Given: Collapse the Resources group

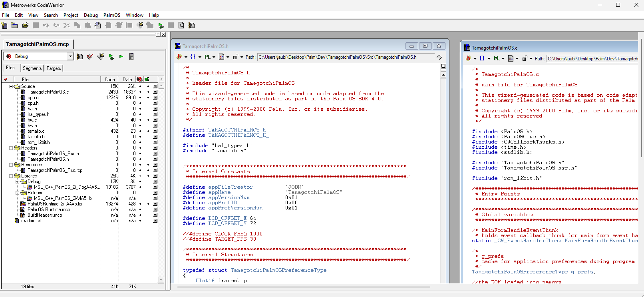Looking at the screenshot, I should tap(11, 165).
